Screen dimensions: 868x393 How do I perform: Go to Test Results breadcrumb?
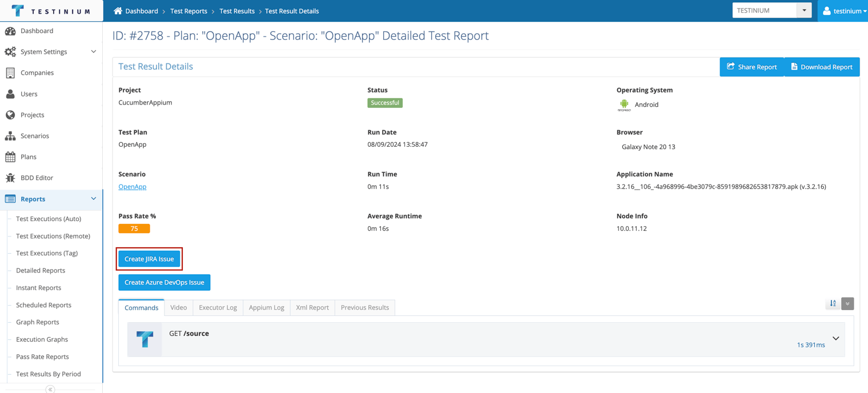coord(237,11)
